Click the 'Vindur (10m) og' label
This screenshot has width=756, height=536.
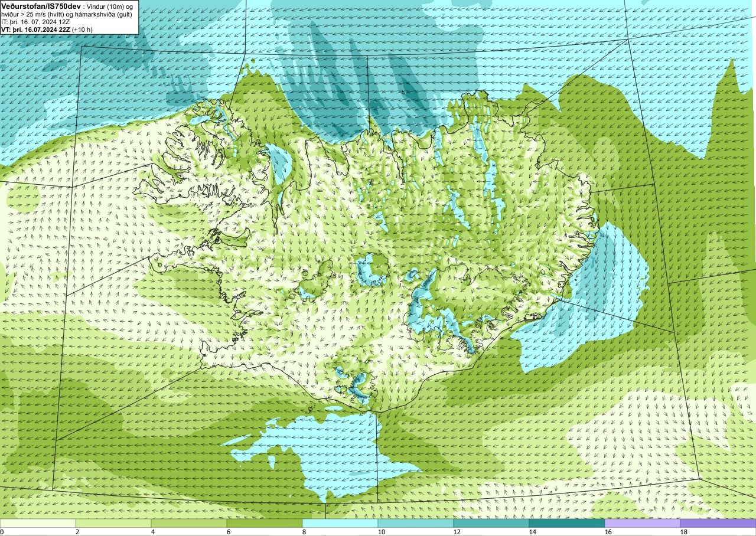(110, 6)
